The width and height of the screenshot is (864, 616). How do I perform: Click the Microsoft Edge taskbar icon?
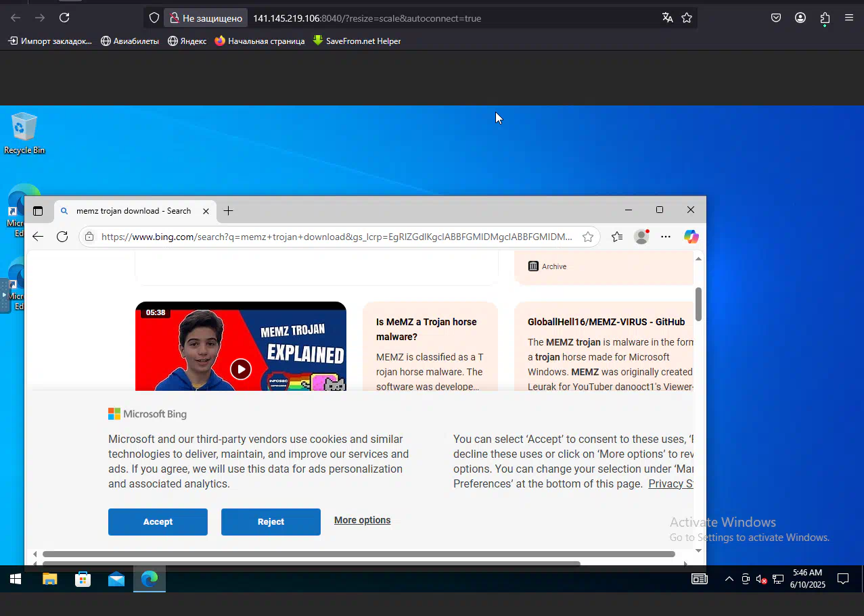click(x=150, y=579)
